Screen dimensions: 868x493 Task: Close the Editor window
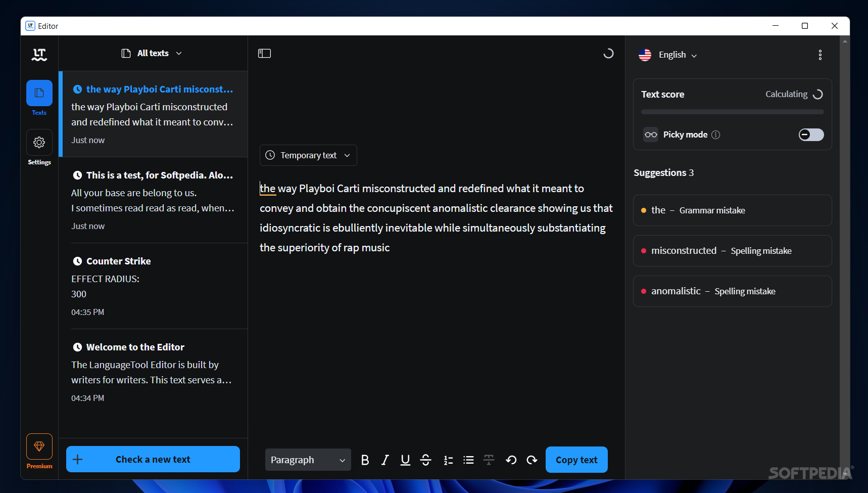(x=835, y=26)
